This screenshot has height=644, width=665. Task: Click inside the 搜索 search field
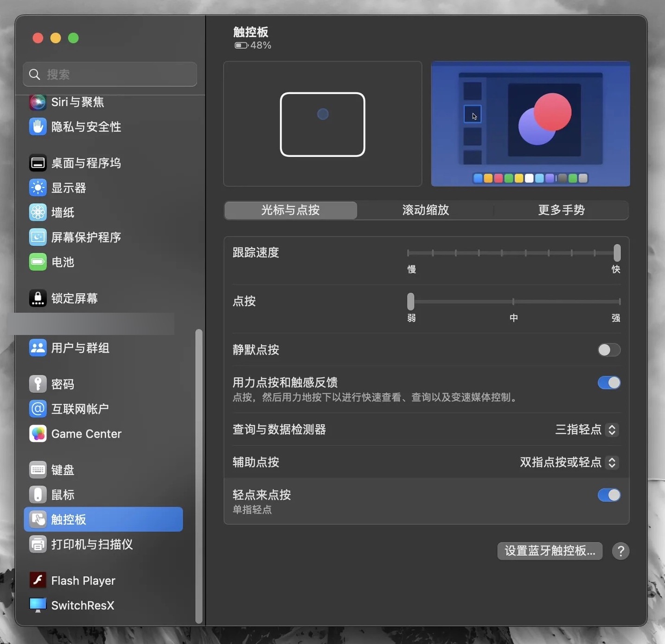(110, 74)
